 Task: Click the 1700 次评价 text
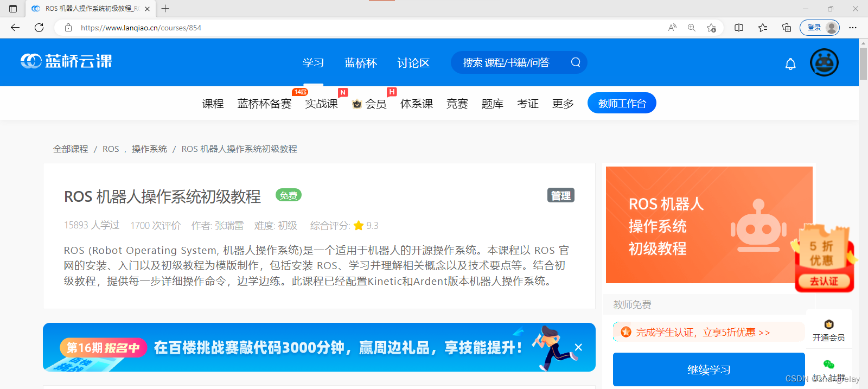tap(156, 225)
